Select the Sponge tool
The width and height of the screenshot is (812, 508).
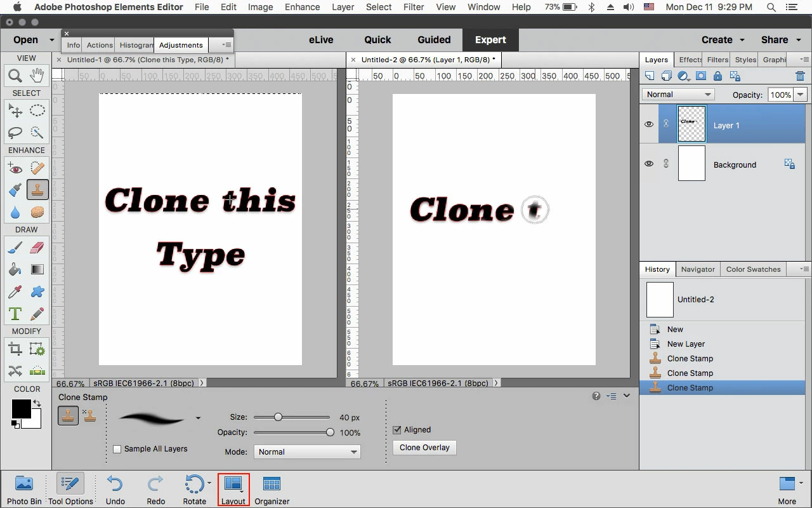(37, 211)
